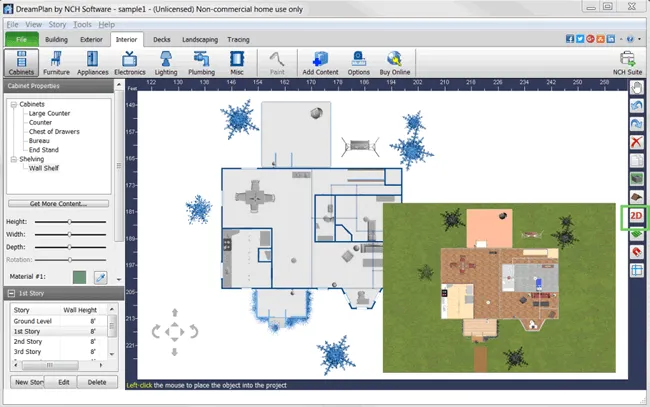
Task: Open the help dropdown arrow
Action: [639, 39]
